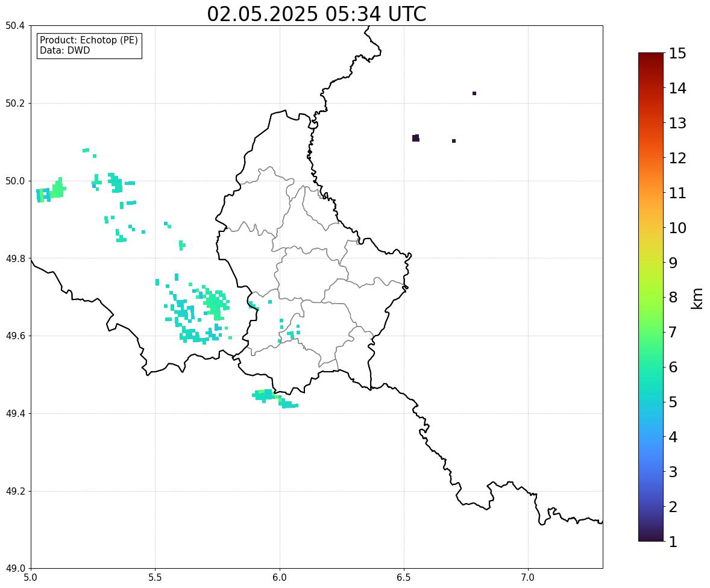Click the longitude tick label "6.0"

(x=280, y=578)
